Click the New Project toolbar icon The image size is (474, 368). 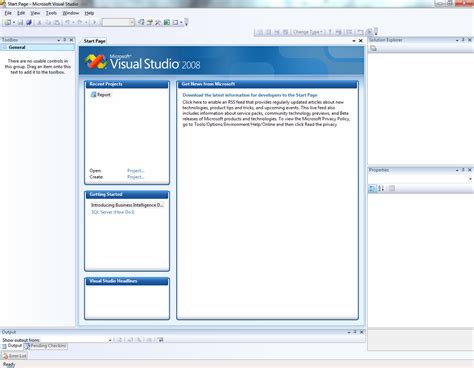point(7,22)
